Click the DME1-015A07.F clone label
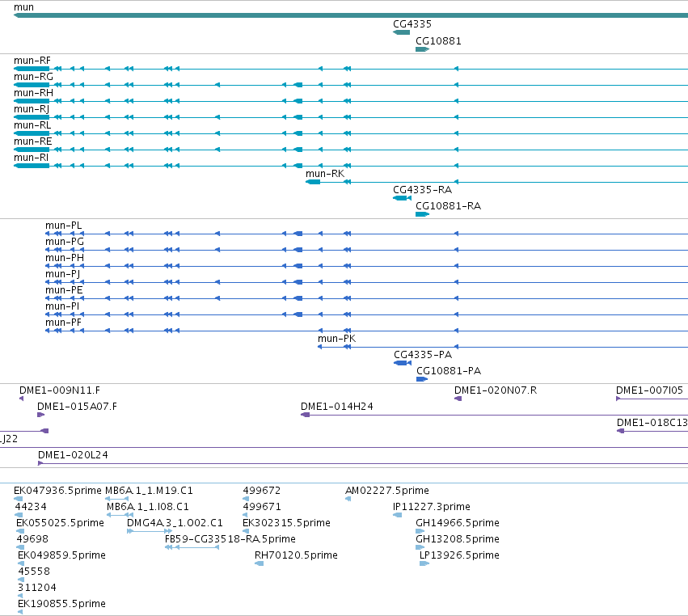The image size is (688, 616). (77, 407)
